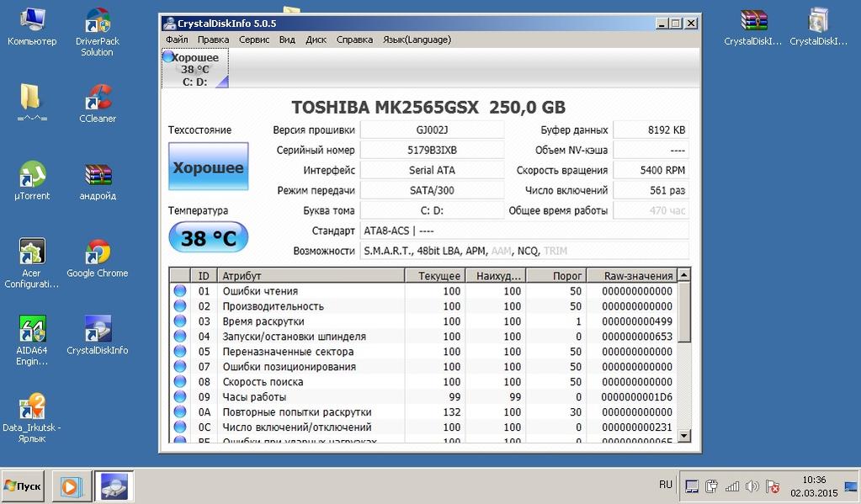
Task: Select row Время раскрутки
Action: click(424, 321)
